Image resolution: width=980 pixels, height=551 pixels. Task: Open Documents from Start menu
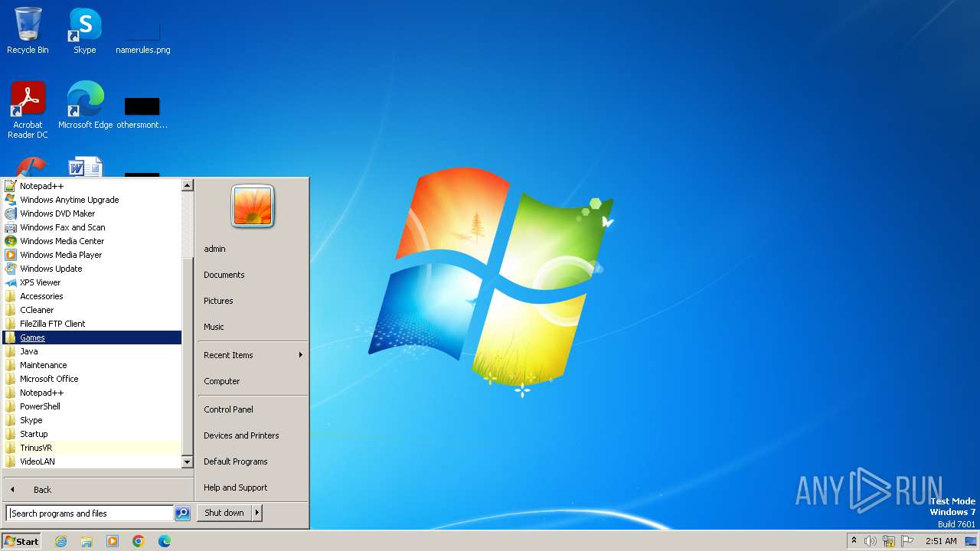253,275
